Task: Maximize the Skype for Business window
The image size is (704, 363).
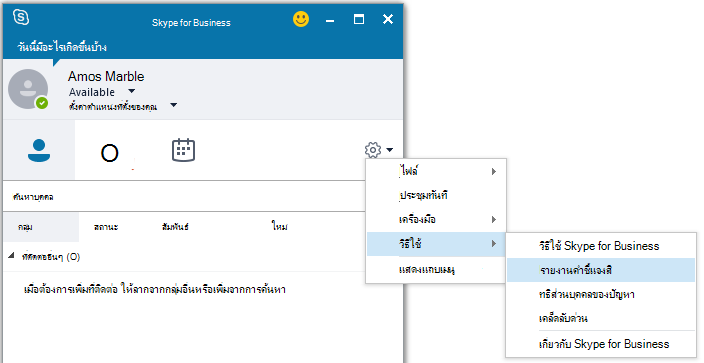Action: point(359,19)
